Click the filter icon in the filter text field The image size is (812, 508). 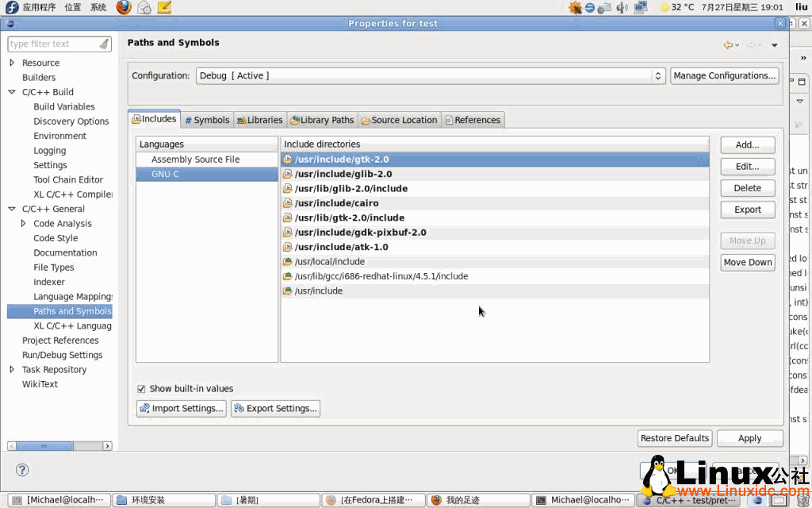tap(105, 44)
